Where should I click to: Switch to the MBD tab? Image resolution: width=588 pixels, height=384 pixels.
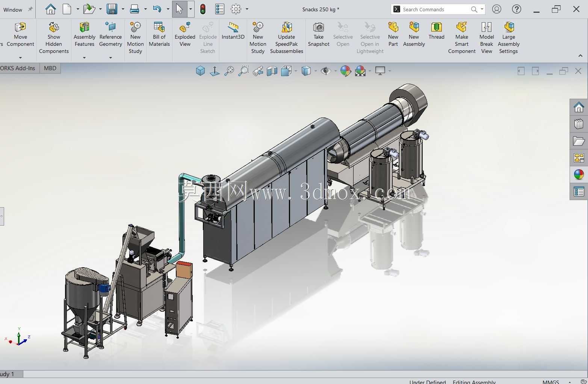click(50, 68)
